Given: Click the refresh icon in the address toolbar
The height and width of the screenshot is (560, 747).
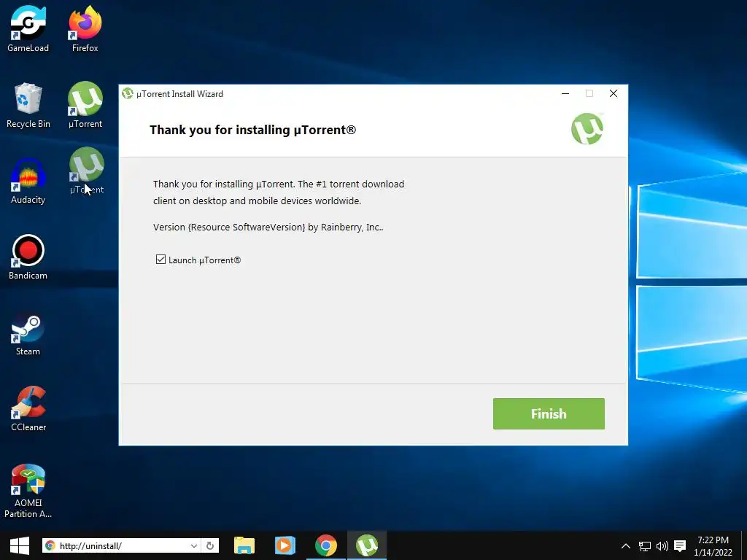Looking at the screenshot, I should pyautogui.click(x=210, y=545).
